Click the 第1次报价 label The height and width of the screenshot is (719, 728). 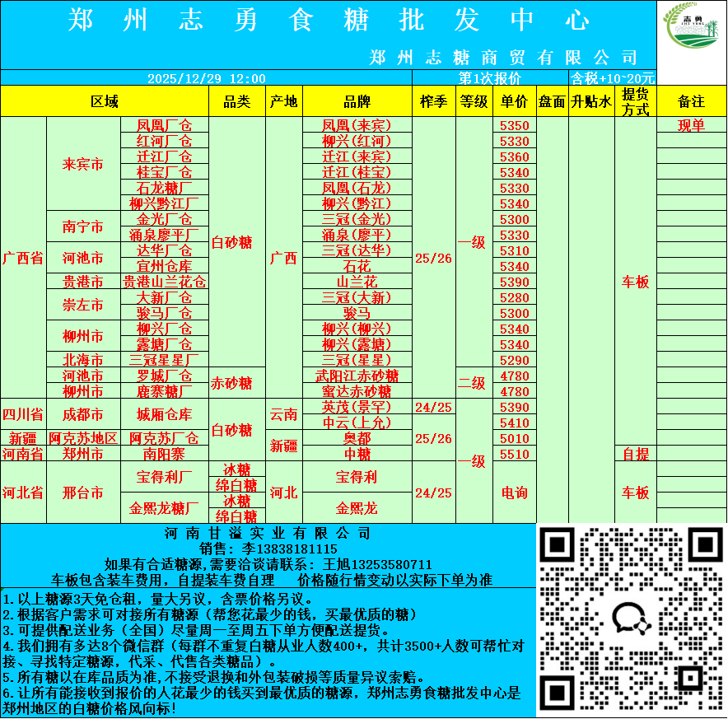(x=490, y=78)
